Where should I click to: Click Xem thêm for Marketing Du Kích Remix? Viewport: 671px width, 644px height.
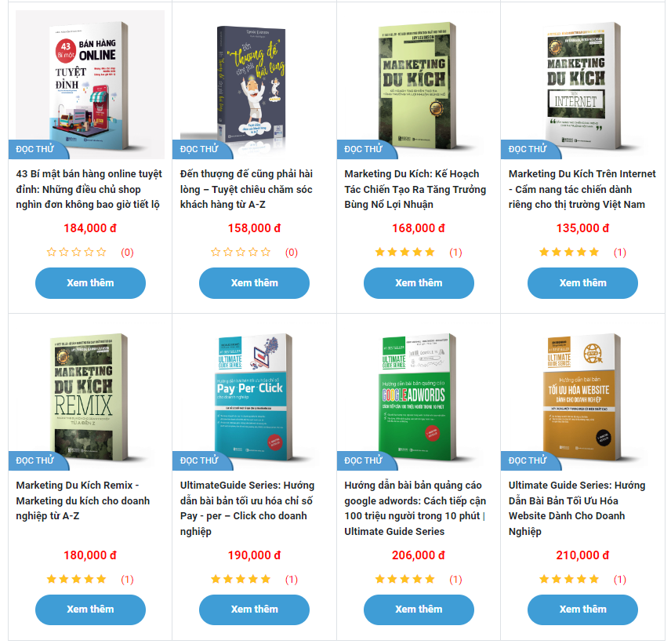pos(90,609)
